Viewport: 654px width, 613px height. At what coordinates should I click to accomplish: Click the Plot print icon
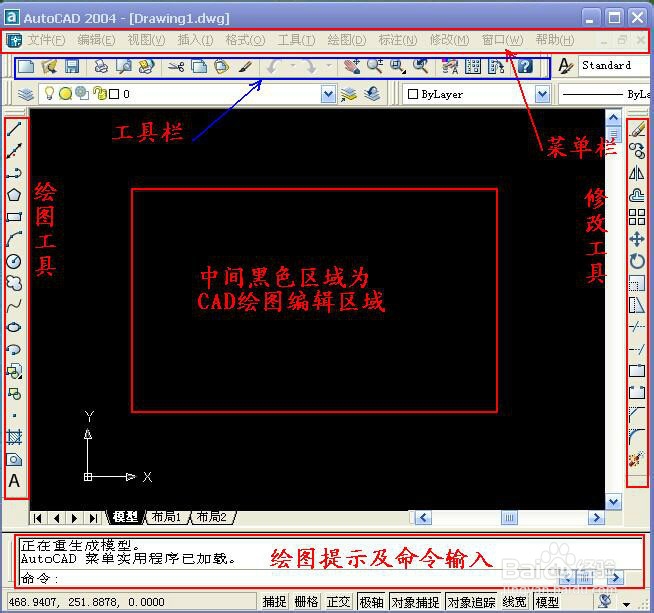[101, 66]
